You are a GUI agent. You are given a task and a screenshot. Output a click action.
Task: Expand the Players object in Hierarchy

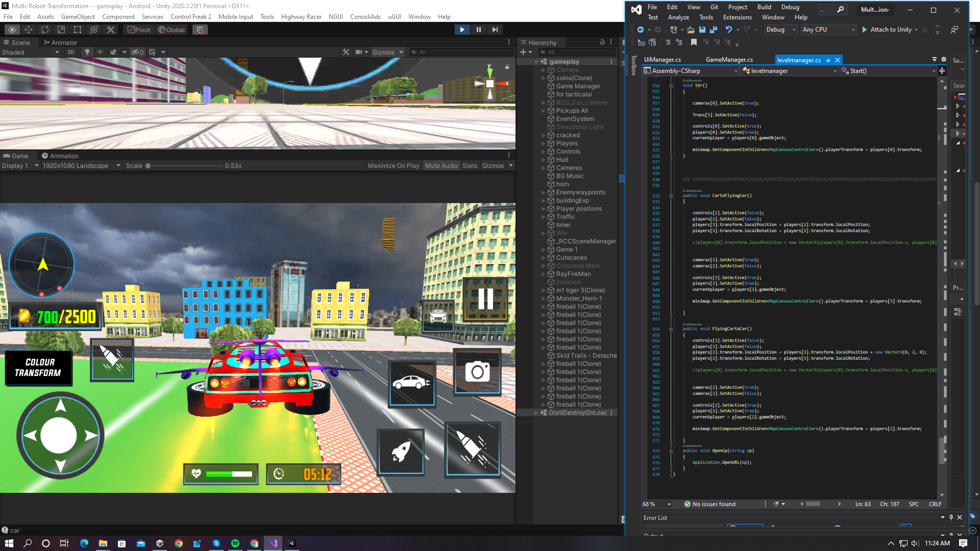[543, 143]
